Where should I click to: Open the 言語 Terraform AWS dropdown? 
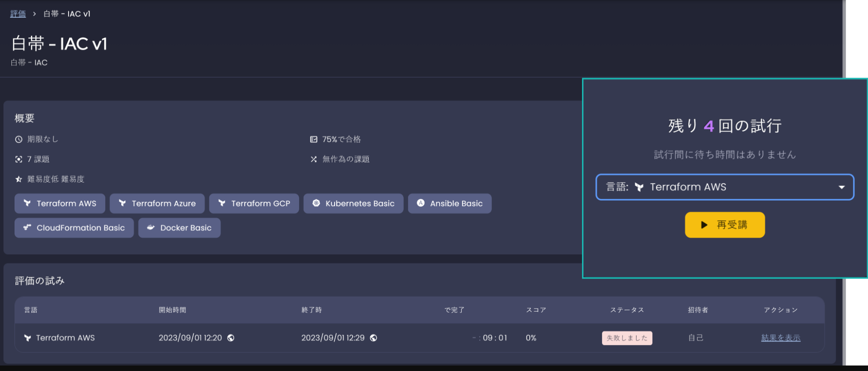coord(724,187)
